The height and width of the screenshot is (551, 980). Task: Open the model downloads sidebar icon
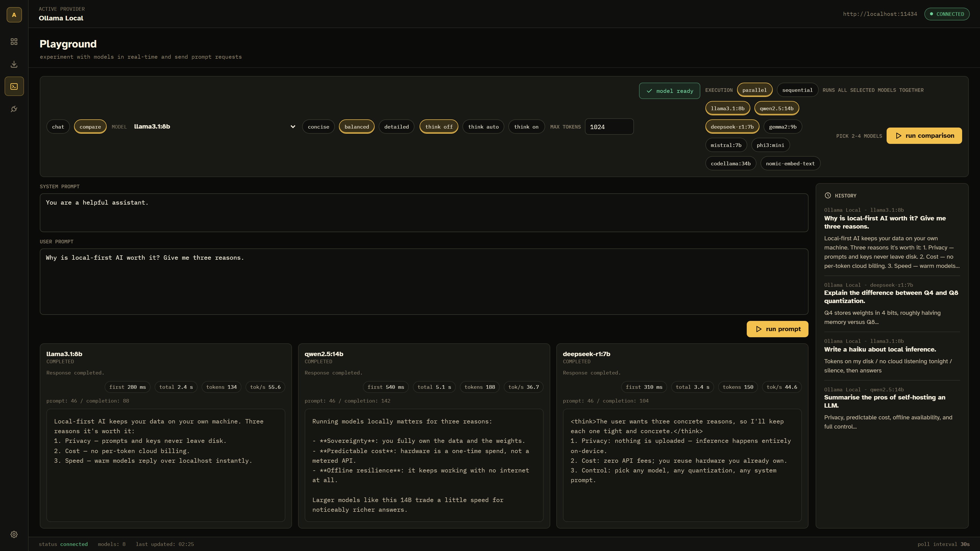[14, 64]
